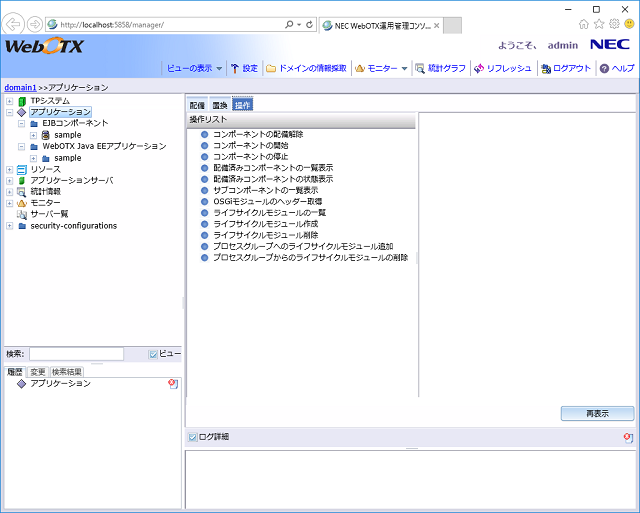Select コンポーネントの配備解除 operation
This screenshot has width=640, height=513.
(x=257, y=134)
